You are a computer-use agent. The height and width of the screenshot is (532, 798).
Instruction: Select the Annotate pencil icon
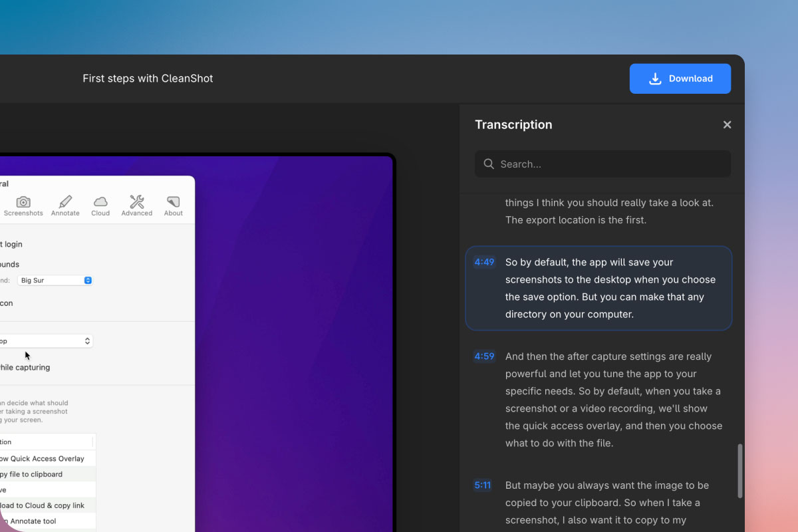(65, 202)
